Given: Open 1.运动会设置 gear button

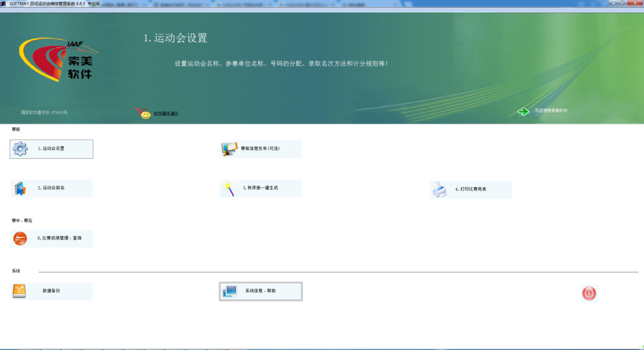Looking at the screenshot, I should click(52, 149).
